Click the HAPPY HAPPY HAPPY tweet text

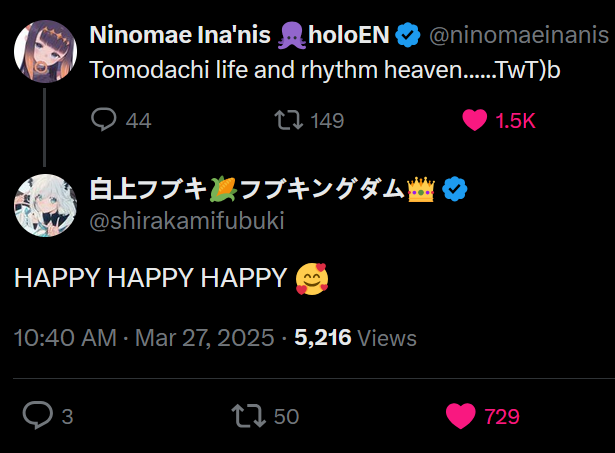[150, 279]
